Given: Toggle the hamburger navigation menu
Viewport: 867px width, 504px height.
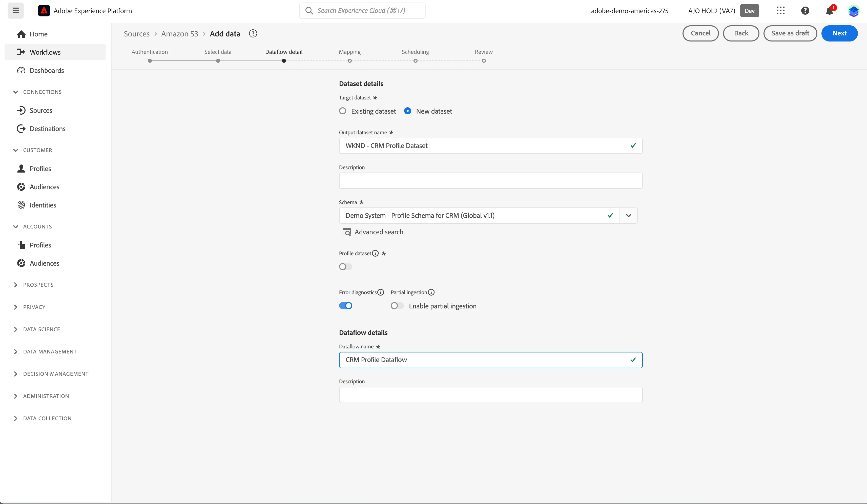Looking at the screenshot, I should (15, 10).
